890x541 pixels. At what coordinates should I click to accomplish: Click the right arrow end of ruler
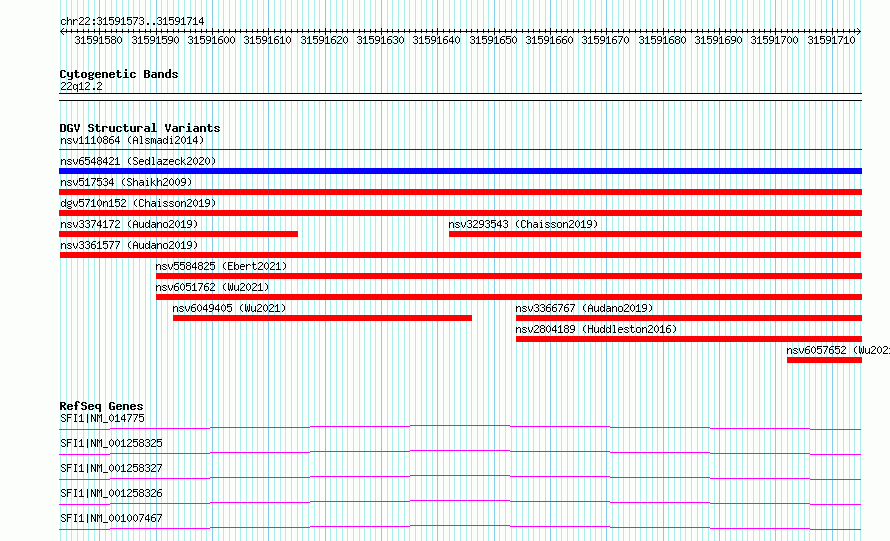(x=859, y=31)
